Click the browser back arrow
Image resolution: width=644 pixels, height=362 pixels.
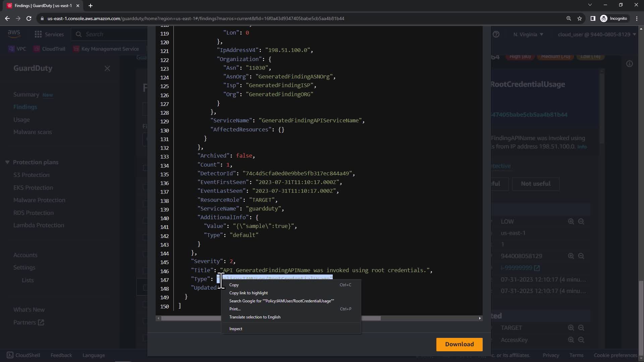7,18
